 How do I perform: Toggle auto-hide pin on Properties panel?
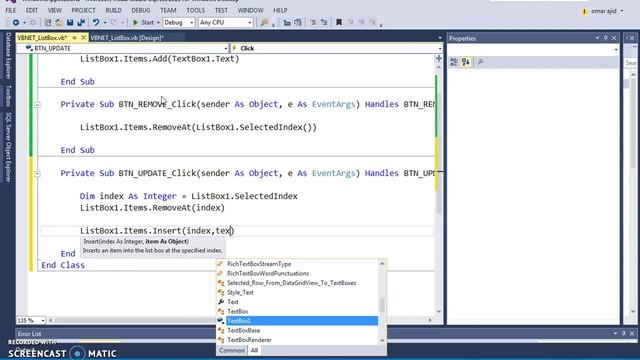(x=606, y=38)
